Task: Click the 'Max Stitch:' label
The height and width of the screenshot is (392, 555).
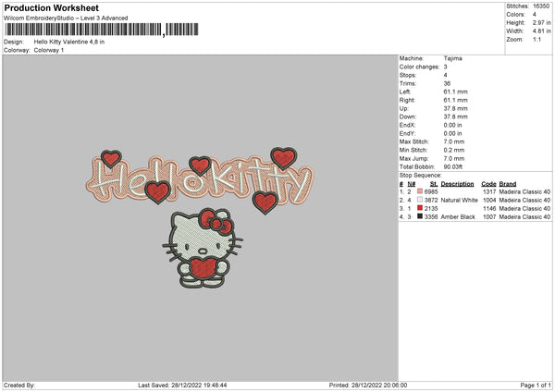Action: (x=414, y=141)
